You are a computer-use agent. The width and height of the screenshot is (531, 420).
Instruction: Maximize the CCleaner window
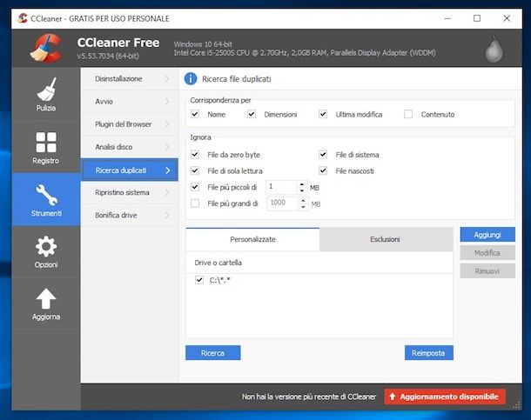click(477, 18)
